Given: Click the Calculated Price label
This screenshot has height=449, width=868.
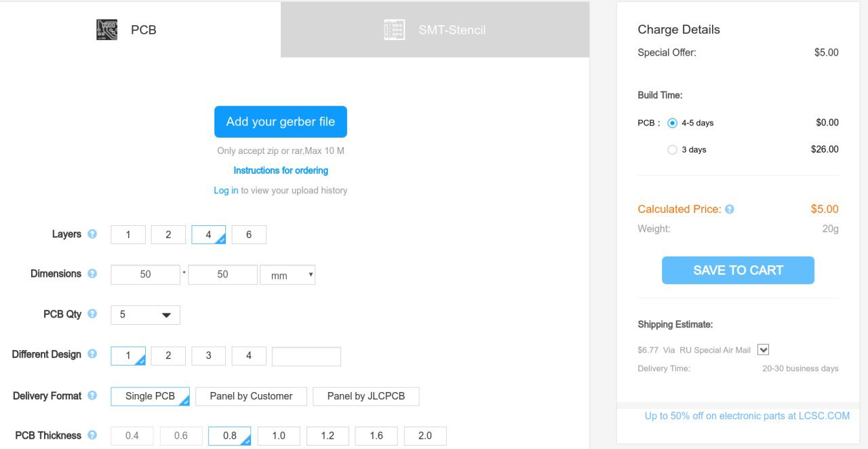Looking at the screenshot, I should click(x=679, y=210).
